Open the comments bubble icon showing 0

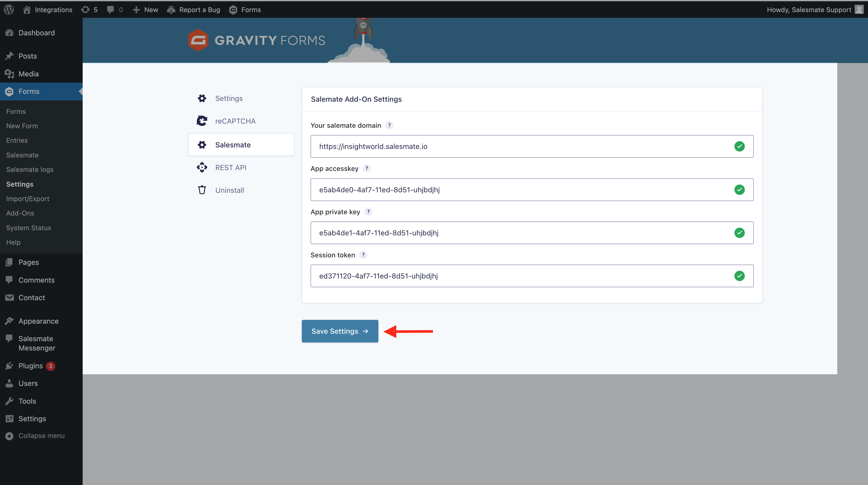[x=114, y=10]
